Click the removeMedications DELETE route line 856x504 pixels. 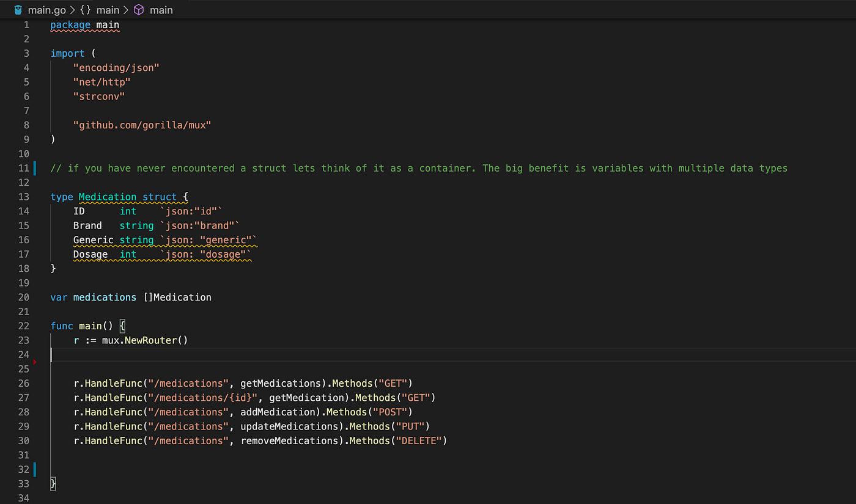click(260, 440)
